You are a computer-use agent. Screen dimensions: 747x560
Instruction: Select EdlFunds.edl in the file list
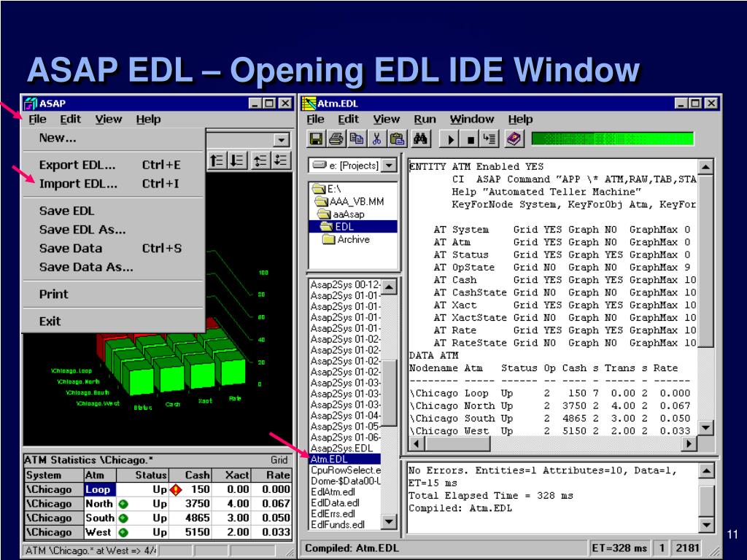pos(345,525)
